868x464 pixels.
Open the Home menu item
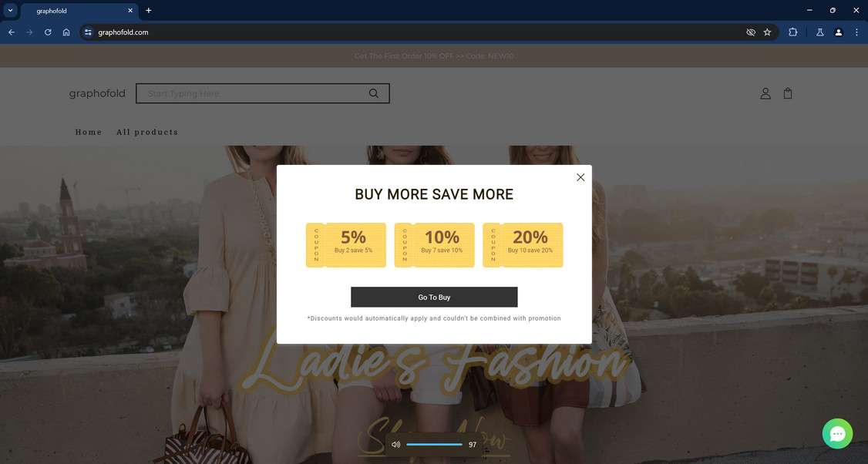[x=89, y=133]
